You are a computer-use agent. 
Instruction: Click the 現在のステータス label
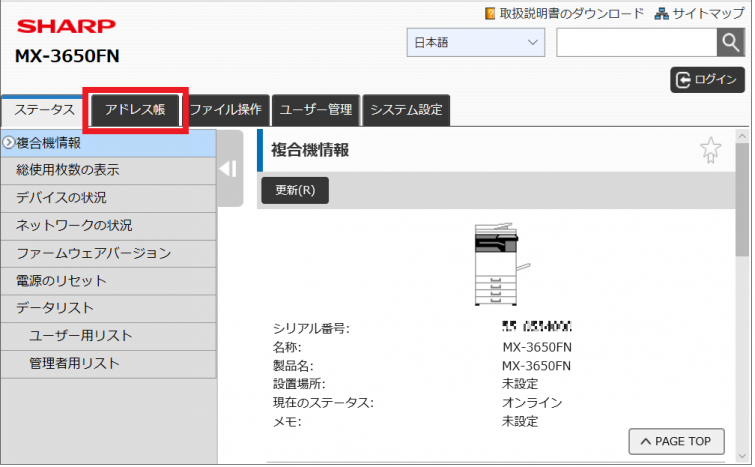pyautogui.click(x=323, y=403)
